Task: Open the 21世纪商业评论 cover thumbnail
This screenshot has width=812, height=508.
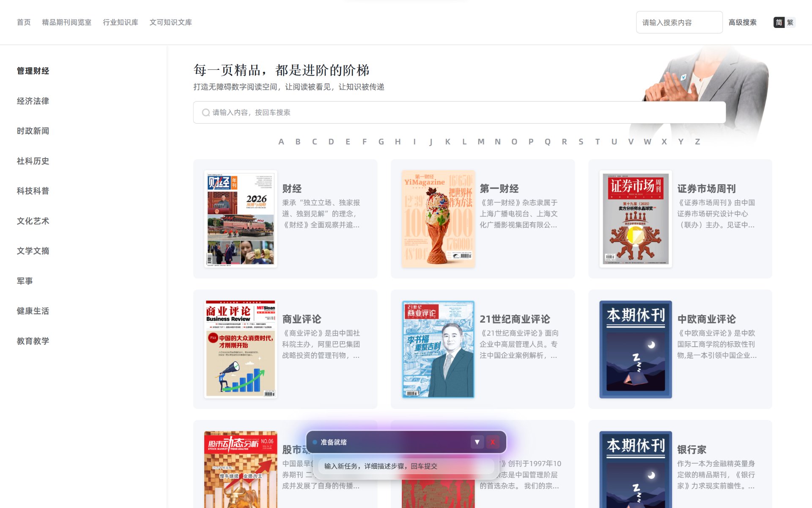Action: [x=438, y=349]
